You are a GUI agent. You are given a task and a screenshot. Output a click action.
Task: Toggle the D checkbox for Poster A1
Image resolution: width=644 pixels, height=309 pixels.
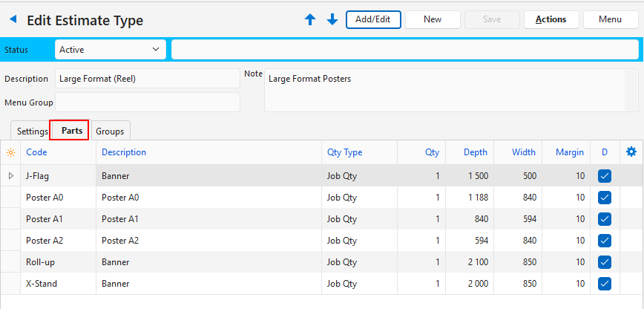coord(604,219)
